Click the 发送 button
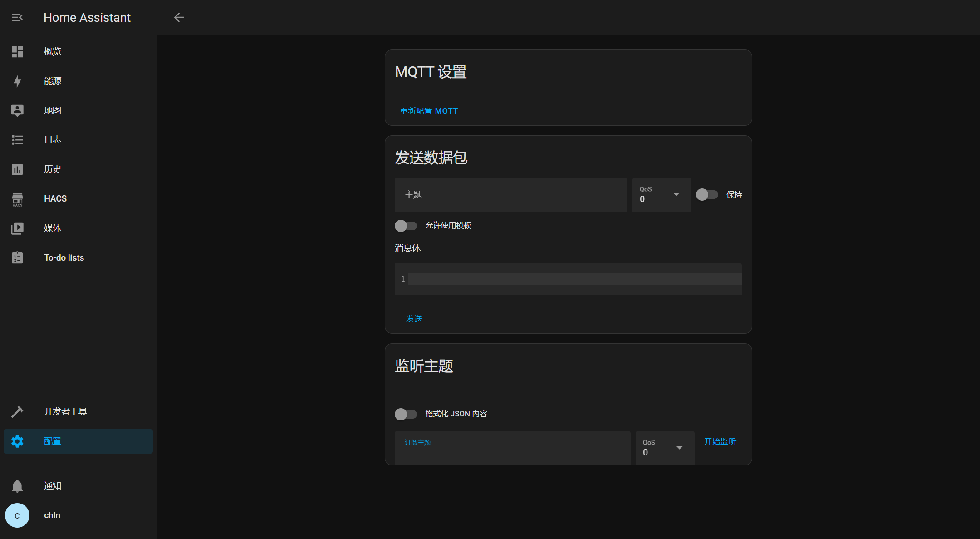Viewport: 980px width, 539px height. 414,319
